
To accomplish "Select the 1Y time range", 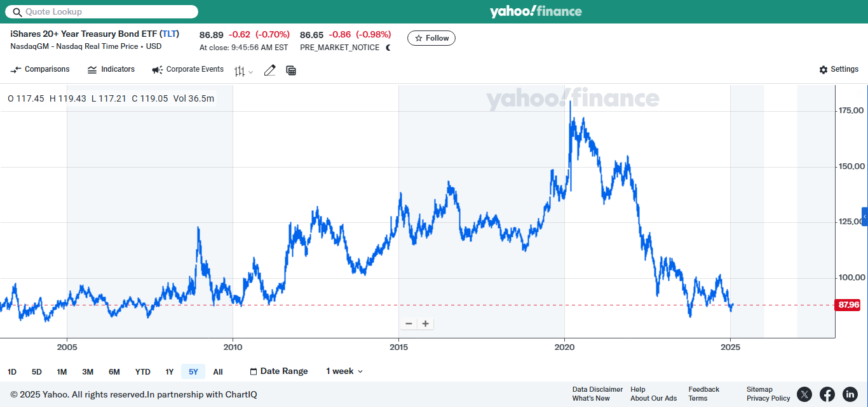I will (x=170, y=372).
